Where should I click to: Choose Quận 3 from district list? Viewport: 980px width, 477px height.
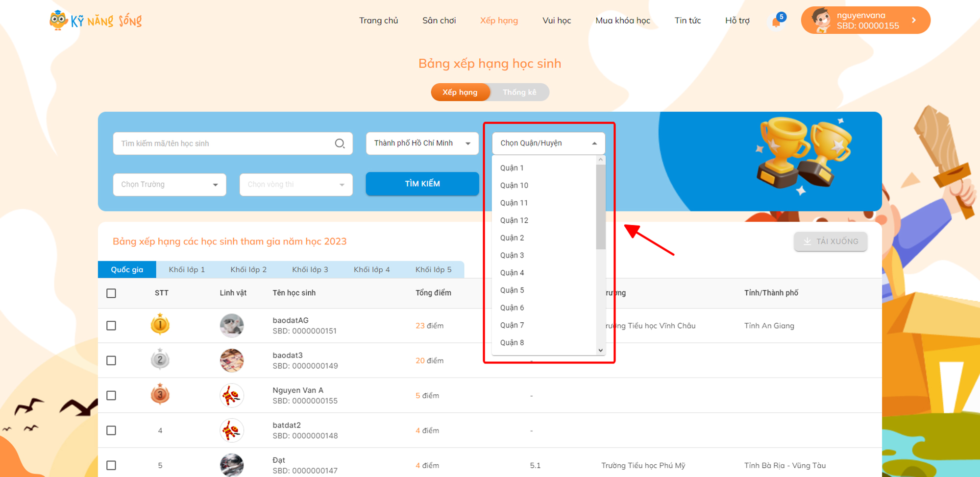[512, 255]
